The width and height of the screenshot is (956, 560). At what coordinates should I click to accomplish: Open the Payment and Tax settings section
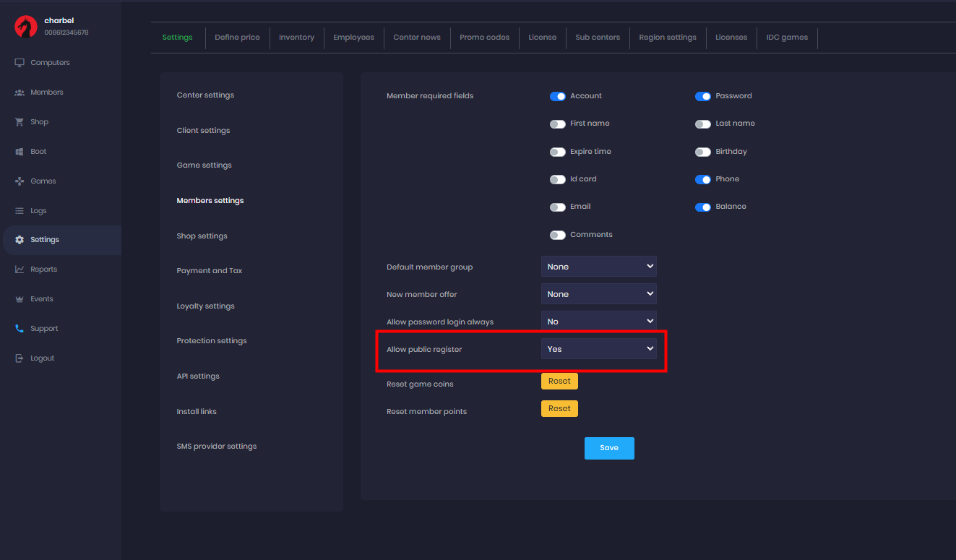210,271
